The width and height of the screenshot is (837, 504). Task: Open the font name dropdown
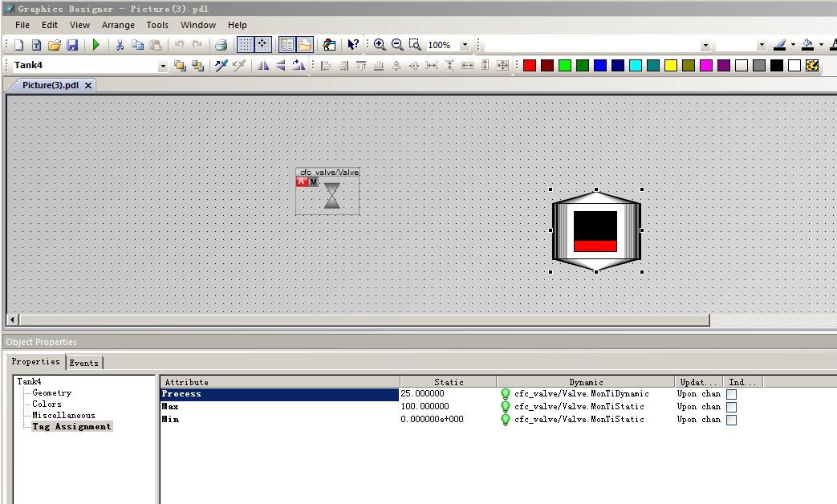[x=705, y=46]
